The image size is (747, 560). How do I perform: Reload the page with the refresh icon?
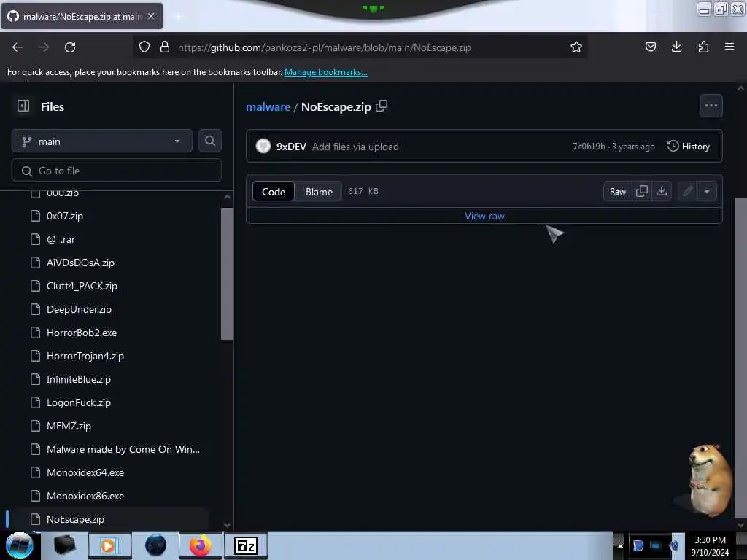pos(70,47)
